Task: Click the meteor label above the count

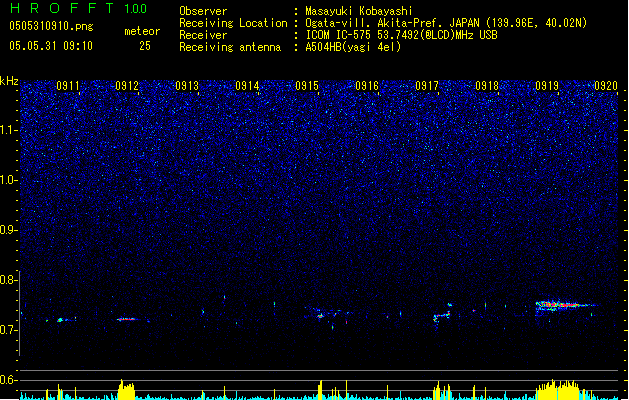Action: click(142, 31)
